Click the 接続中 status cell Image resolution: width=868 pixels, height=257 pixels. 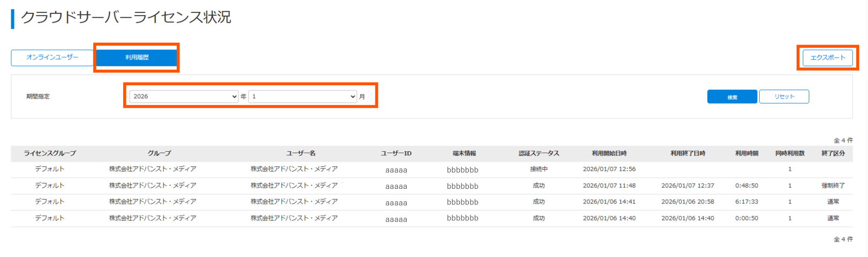(538, 169)
